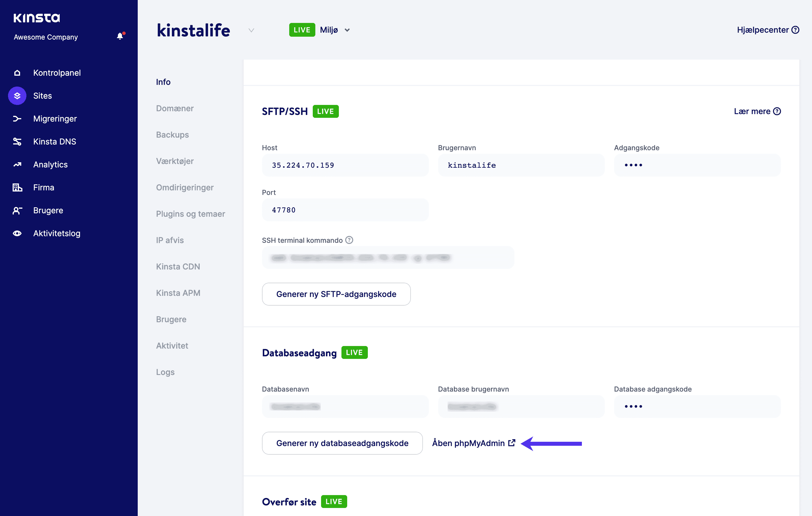812x516 pixels.
Task: Switch to site Brugere tab
Action: tap(171, 319)
